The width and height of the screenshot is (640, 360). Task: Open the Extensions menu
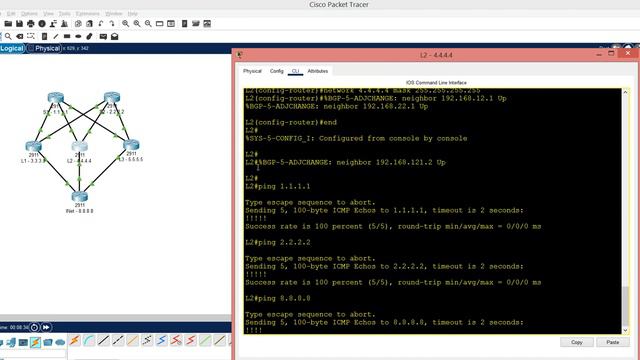coord(88,13)
